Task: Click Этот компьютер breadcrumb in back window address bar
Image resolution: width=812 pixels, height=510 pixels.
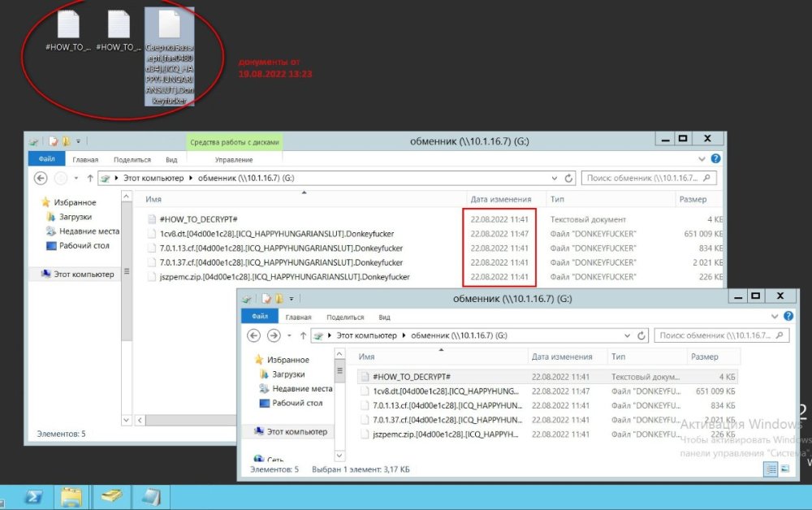Action: [x=153, y=178]
